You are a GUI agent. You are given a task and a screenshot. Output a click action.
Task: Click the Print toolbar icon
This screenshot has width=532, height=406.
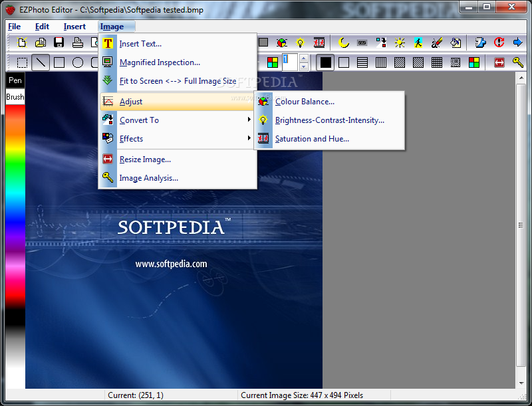pos(78,43)
